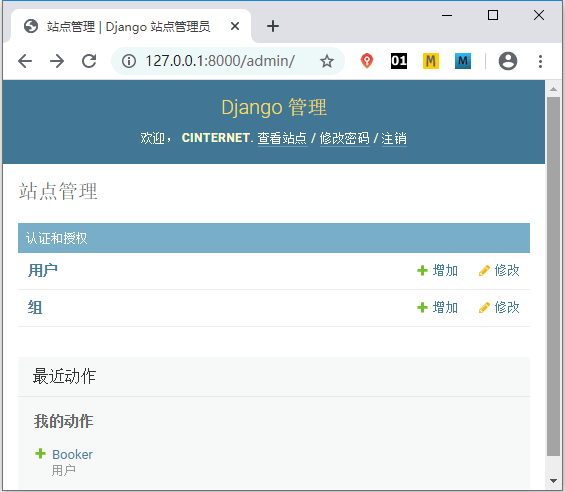
Task: Go back with the browser back arrow
Action: point(25,61)
